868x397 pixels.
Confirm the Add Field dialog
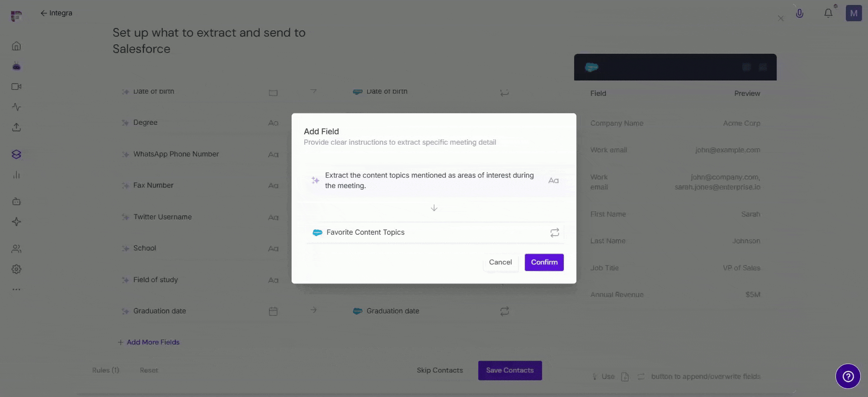coord(544,262)
